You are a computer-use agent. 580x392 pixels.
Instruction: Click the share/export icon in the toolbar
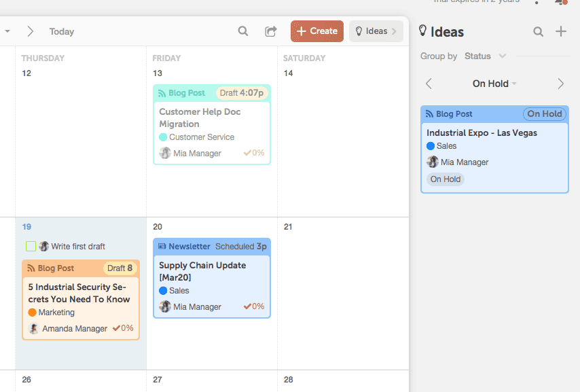click(270, 31)
